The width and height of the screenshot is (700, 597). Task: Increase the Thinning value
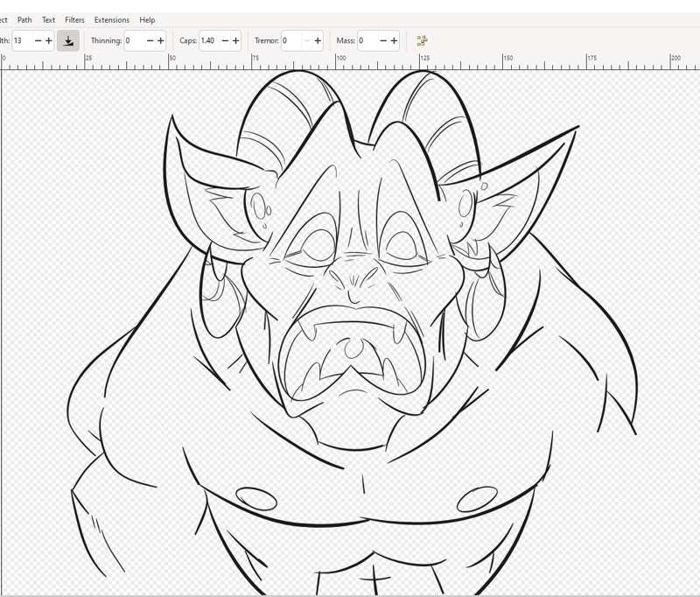tap(161, 40)
